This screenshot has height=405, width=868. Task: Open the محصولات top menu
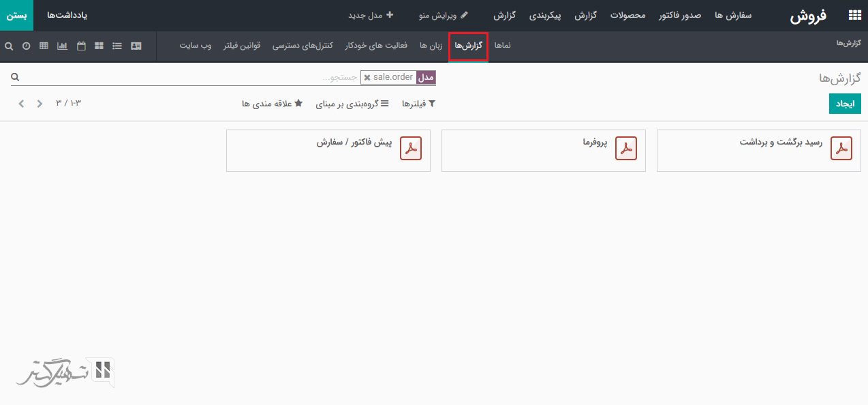[627, 15]
